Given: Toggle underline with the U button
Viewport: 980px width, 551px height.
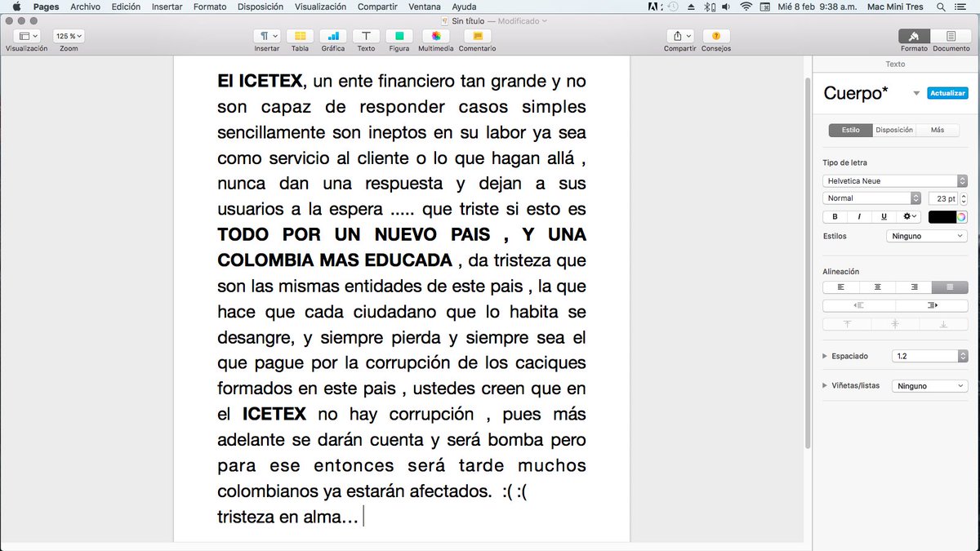Looking at the screenshot, I should 884,216.
